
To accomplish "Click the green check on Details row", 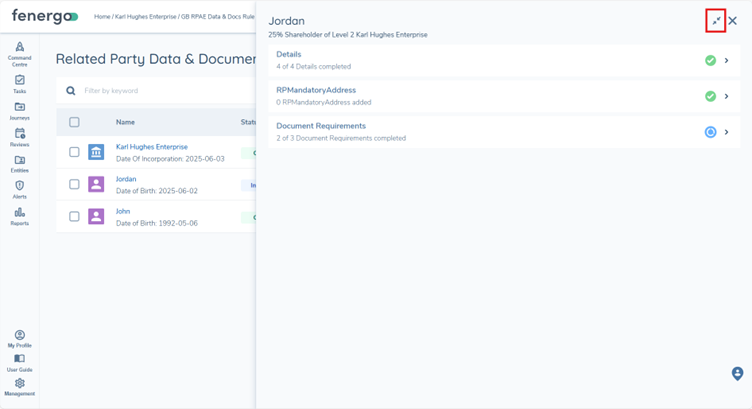I will (710, 60).
